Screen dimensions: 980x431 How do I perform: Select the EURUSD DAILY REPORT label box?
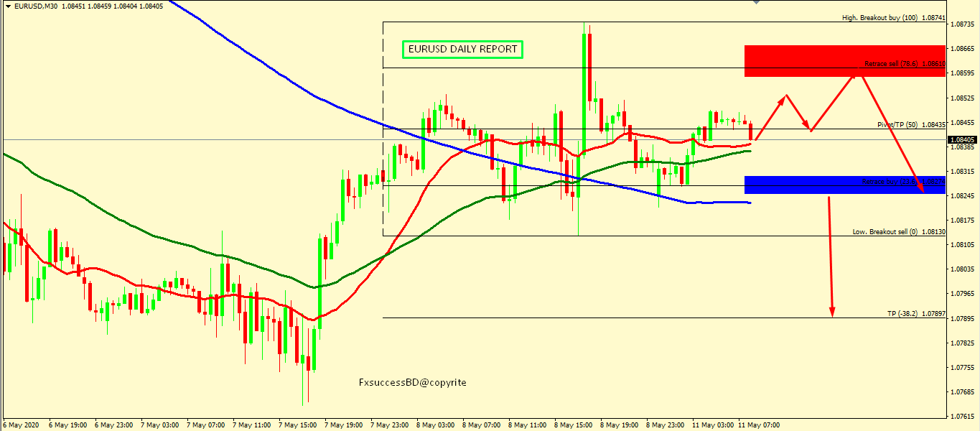(x=462, y=50)
